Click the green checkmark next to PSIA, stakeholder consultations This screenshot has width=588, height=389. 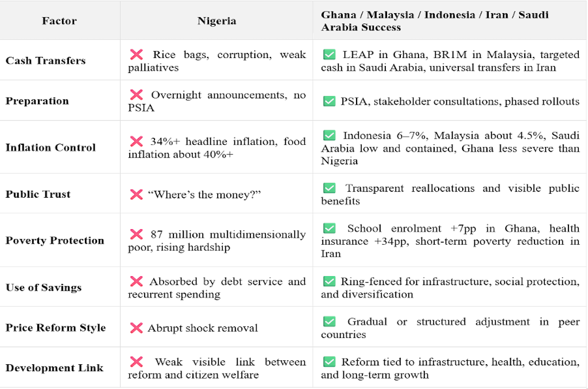tap(329, 101)
